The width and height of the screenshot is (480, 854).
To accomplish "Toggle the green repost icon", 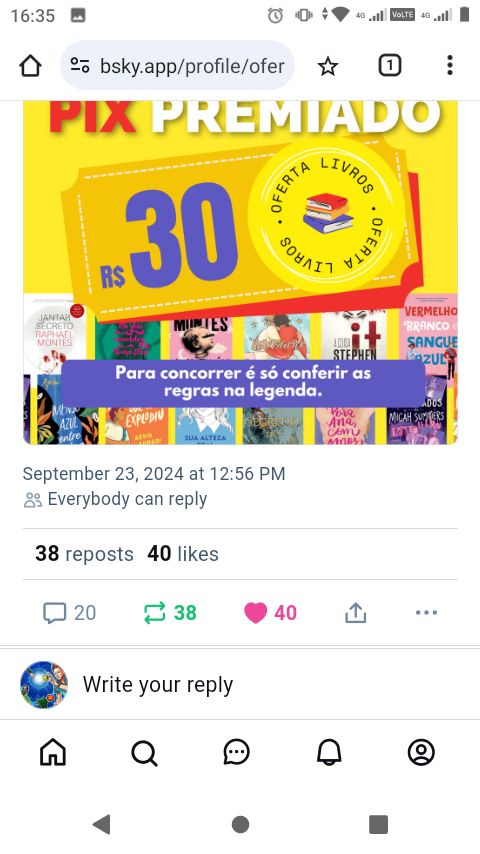I will [x=154, y=613].
